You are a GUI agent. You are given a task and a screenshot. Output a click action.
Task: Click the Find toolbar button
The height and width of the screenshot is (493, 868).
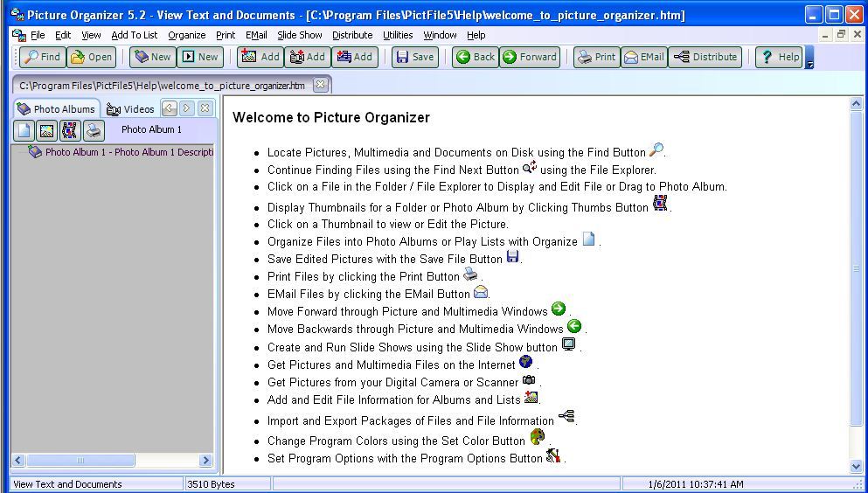click(x=43, y=57)
